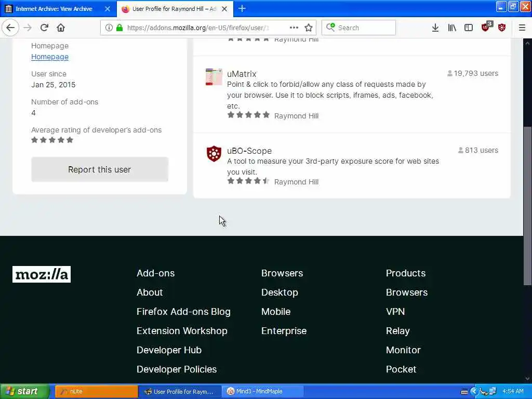This screenshot has width=532, height=399.
Task: Click the uMatrix add-on thumbnail icon
Action: (214, 77)
